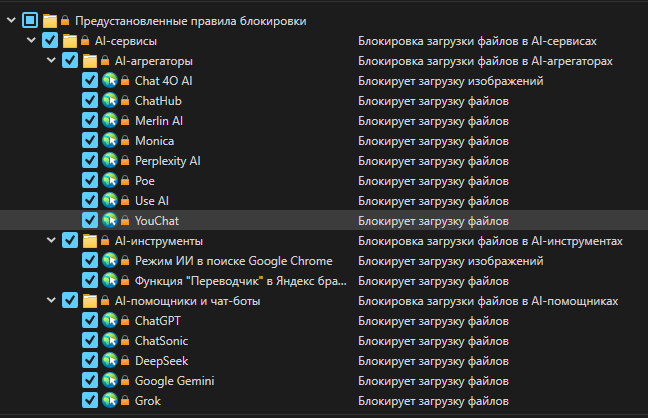Toggle the Grok rule checkbox
Image resolution: width=648 pixels, height=418 pixels.
click(90, 401)
